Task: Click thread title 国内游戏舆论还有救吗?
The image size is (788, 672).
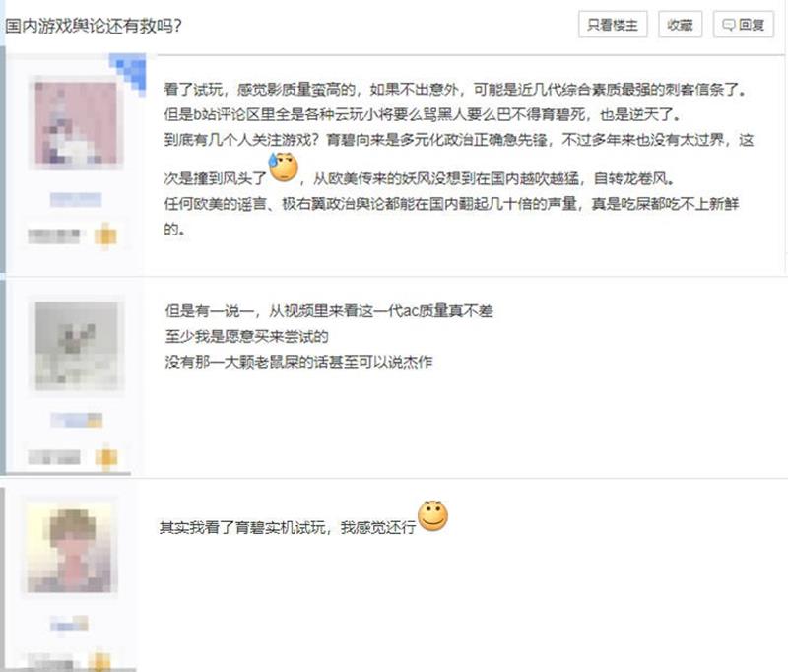Action: 94,26
